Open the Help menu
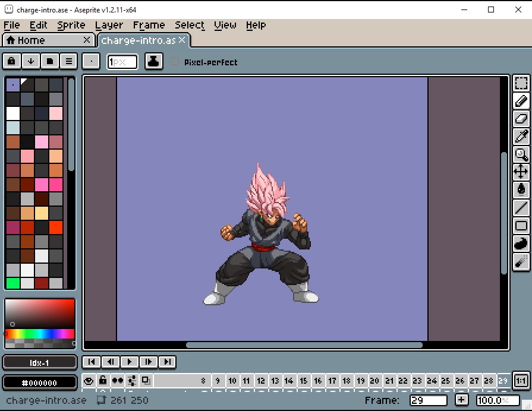 click(x=256, y=25)
